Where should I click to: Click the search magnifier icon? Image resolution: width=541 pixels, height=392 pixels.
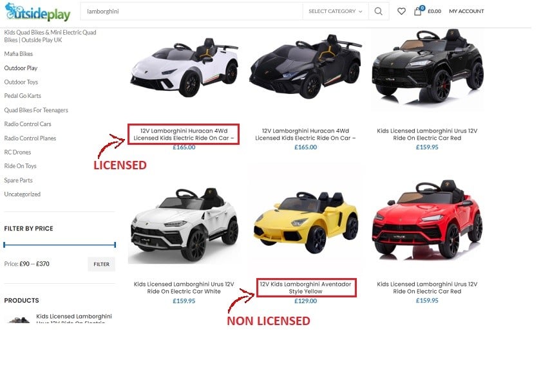378,12
